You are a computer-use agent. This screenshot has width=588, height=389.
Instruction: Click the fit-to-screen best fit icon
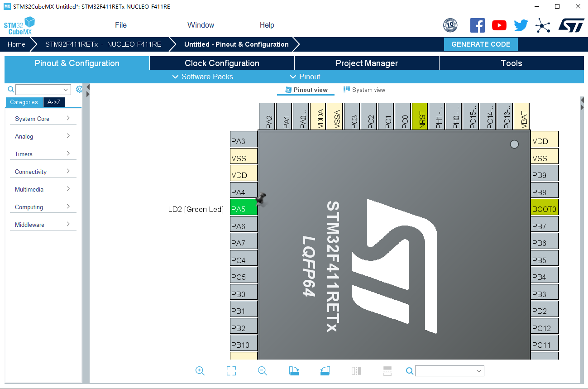(x=231, y=371)
